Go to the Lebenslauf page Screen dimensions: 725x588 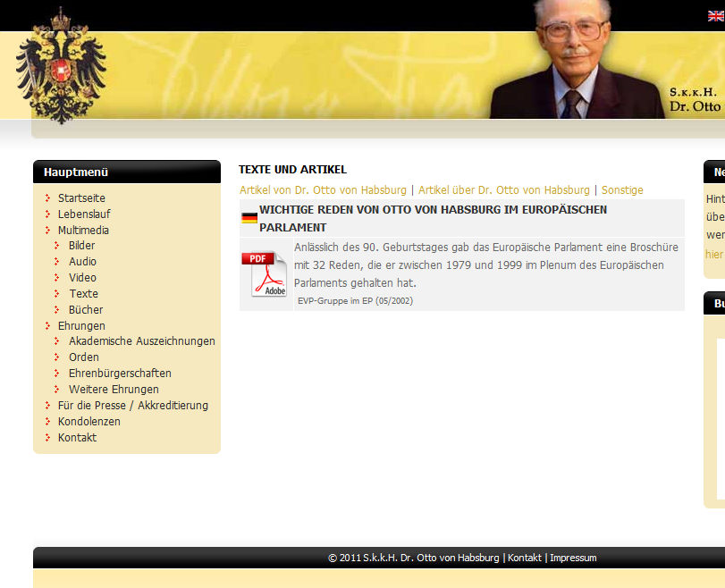click(84, 214)
